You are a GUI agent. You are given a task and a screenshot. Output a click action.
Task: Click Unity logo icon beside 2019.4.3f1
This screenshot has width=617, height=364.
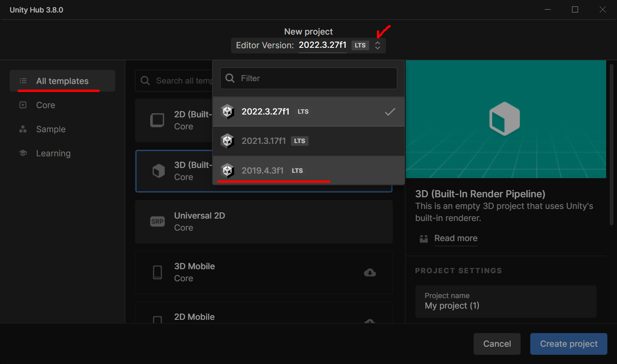(x=227, y=170)
